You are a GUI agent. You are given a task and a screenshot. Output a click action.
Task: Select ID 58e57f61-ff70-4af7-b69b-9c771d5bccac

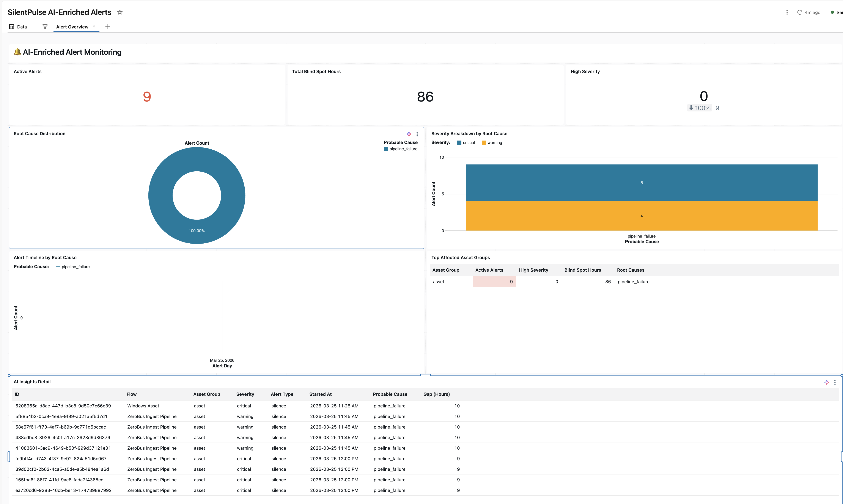60,427
